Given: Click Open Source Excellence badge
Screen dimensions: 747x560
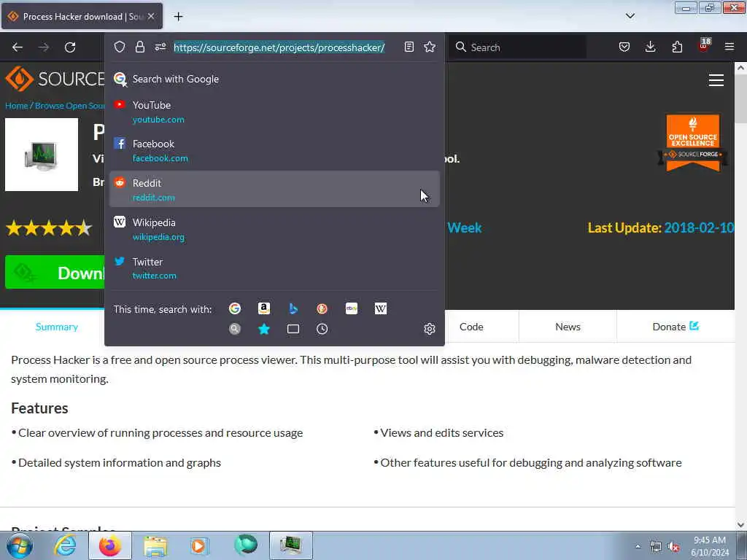Looking at the screenshot, I should point(693,143).
